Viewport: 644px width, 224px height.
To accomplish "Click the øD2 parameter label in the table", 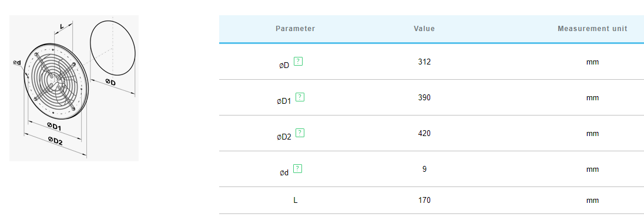I will [x=284, y=137].
